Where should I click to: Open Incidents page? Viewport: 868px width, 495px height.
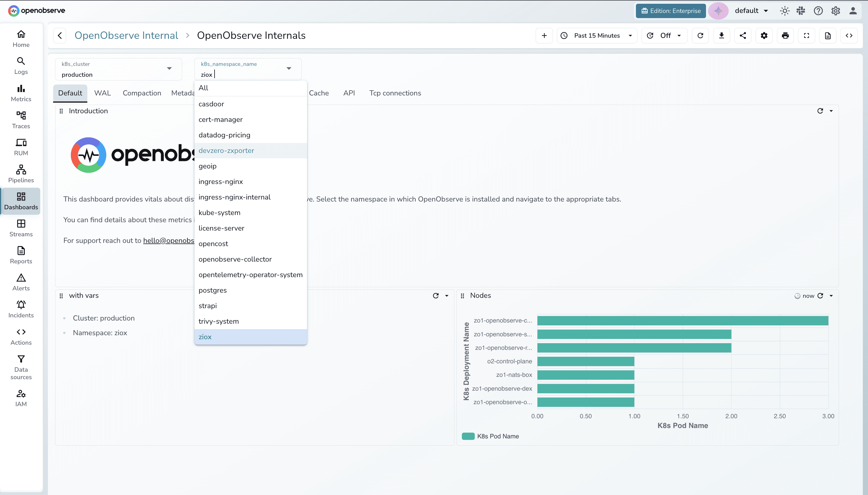pos(21,309)
